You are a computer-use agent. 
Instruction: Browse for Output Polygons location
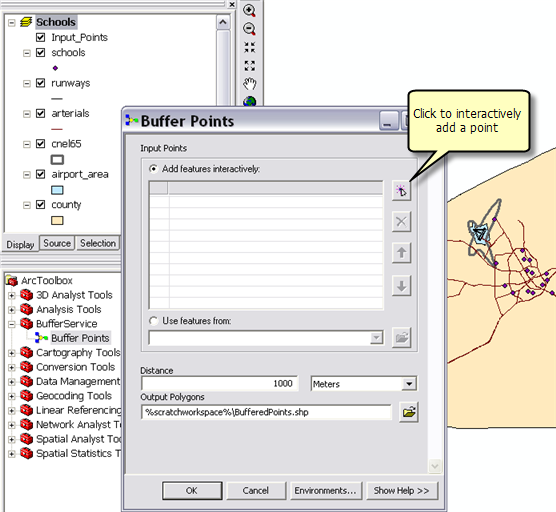409,412
